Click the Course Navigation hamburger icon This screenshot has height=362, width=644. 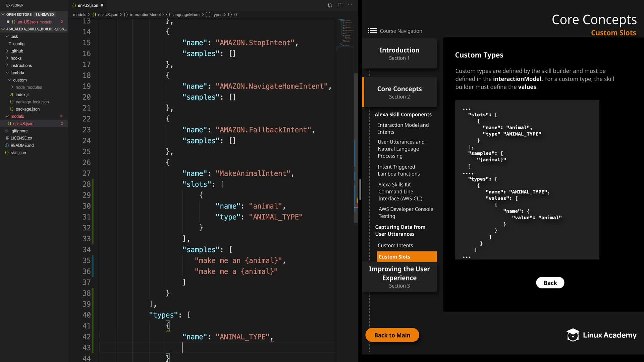(x=372, y=31)
